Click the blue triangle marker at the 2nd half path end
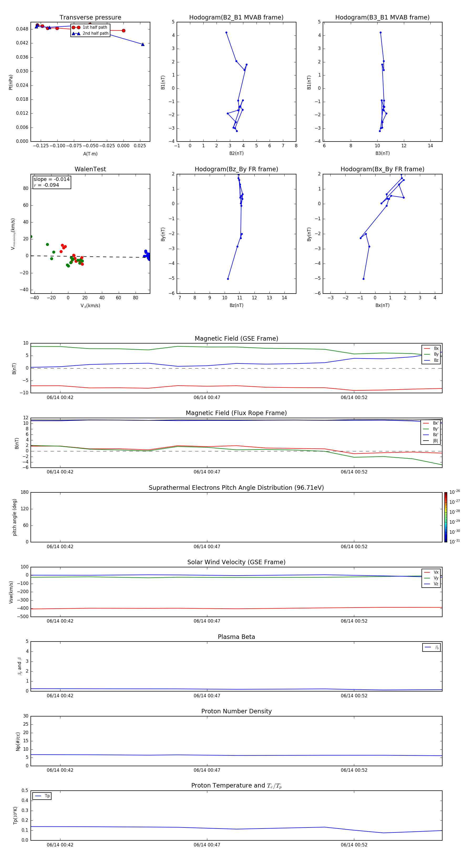Image resolution: width=473 pixels, height=868 pixels. [x=143, y=44]
